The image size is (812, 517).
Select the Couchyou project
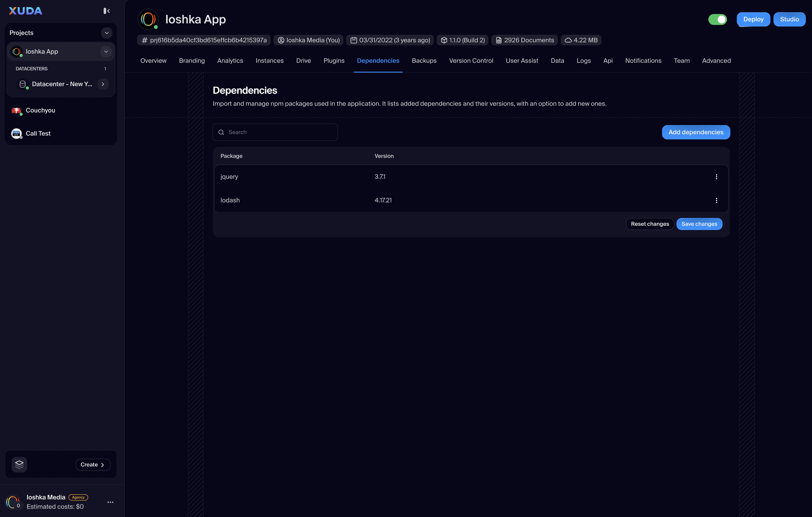tap(40, 110)
